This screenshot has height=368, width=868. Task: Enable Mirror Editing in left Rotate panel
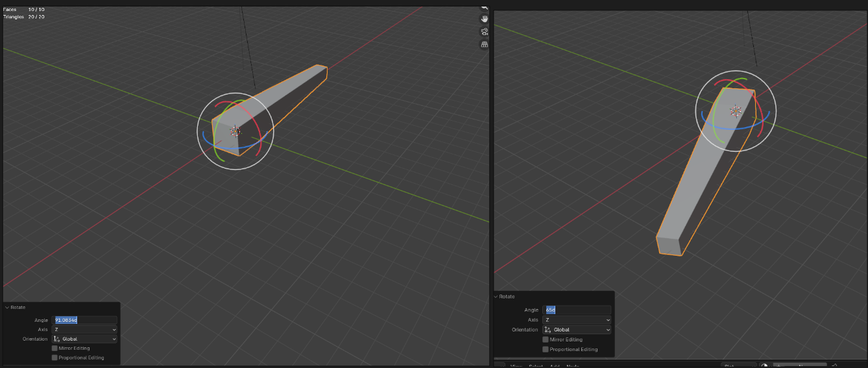click(x=54, y=349)
